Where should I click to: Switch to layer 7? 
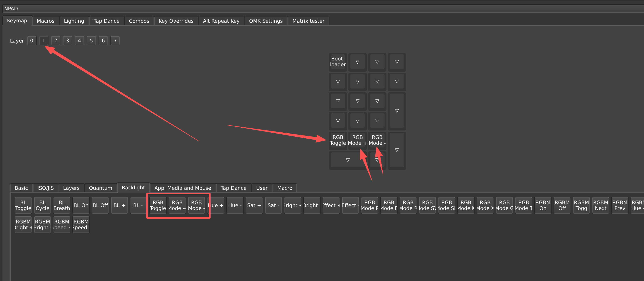pos(115,41)
